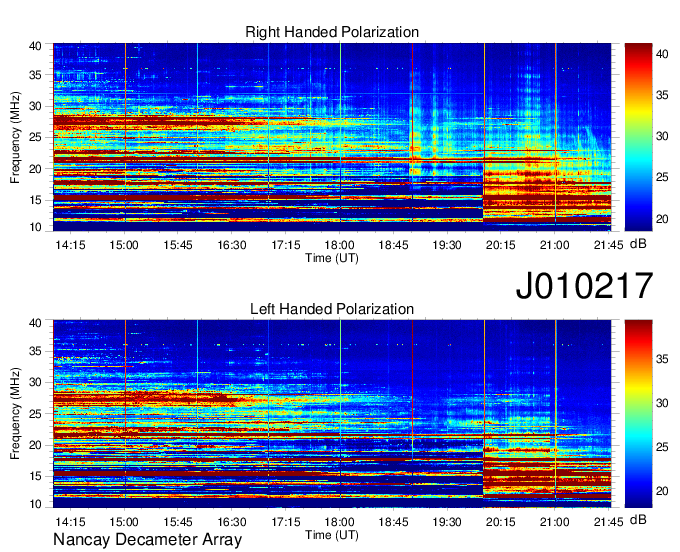Click the upper color bar's 'dB' unit
Screen dimensions: 680x552
638,244
